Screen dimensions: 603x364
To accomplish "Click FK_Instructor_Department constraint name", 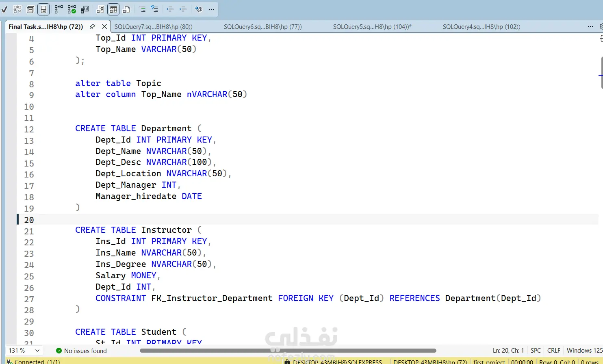I will point(212,298).
